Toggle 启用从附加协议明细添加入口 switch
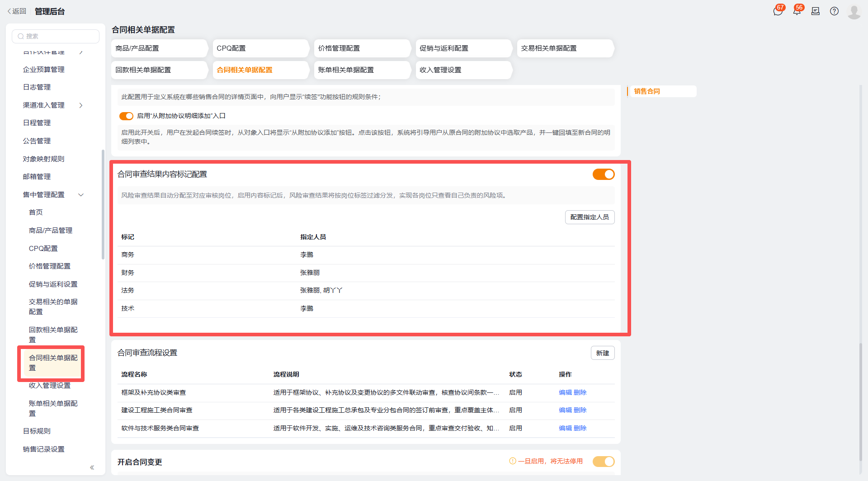 point(126,116)
